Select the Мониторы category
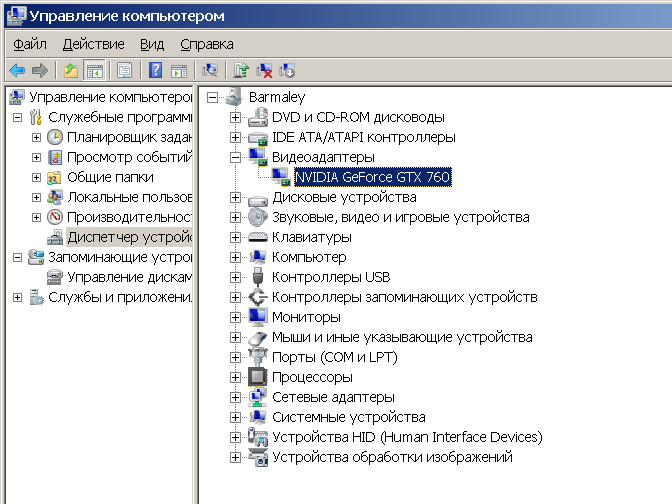Viewport: 672px width, 504px height. click(306, 317)
